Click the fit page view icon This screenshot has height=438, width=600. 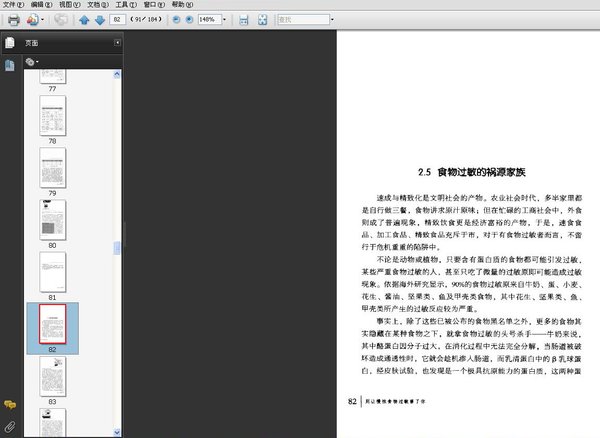pyautogui.click(x=262, y=20)
